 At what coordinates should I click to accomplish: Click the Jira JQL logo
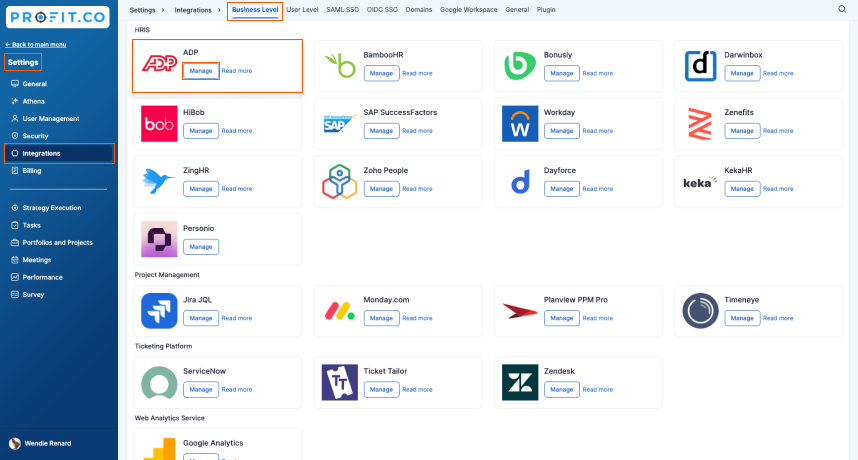(159, 311)
